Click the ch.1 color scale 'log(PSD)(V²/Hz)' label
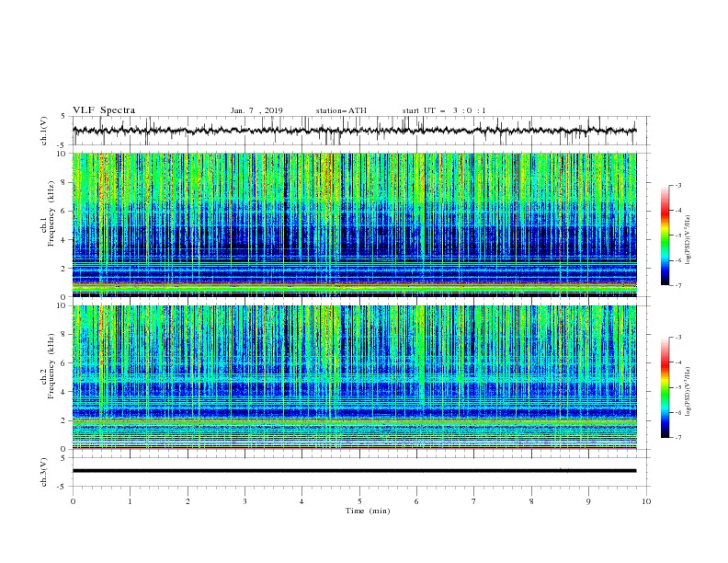Image resolution: width=728 pixels, height=563 pixels. (688, 240)
